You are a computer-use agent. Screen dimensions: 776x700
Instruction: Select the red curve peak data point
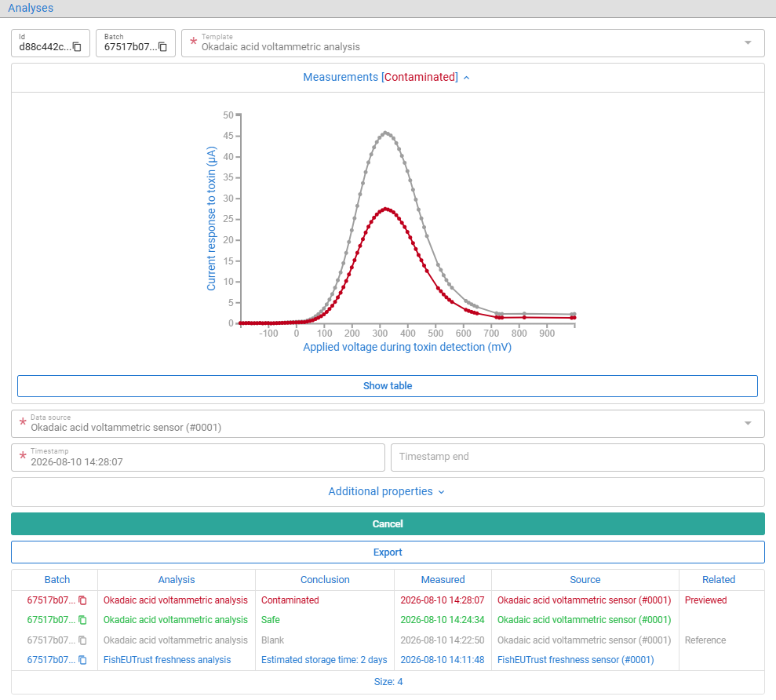386,209
